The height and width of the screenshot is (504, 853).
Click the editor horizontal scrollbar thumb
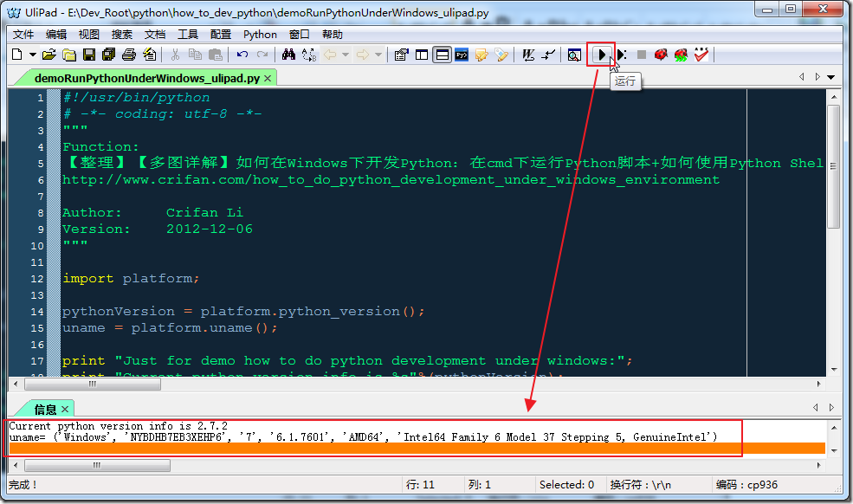pos(93,384)
